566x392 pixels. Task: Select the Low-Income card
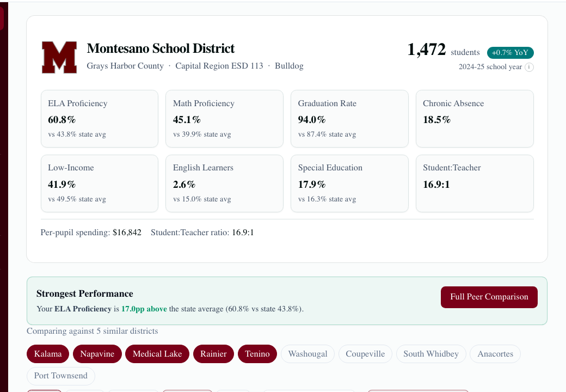[x=100, y=183]
